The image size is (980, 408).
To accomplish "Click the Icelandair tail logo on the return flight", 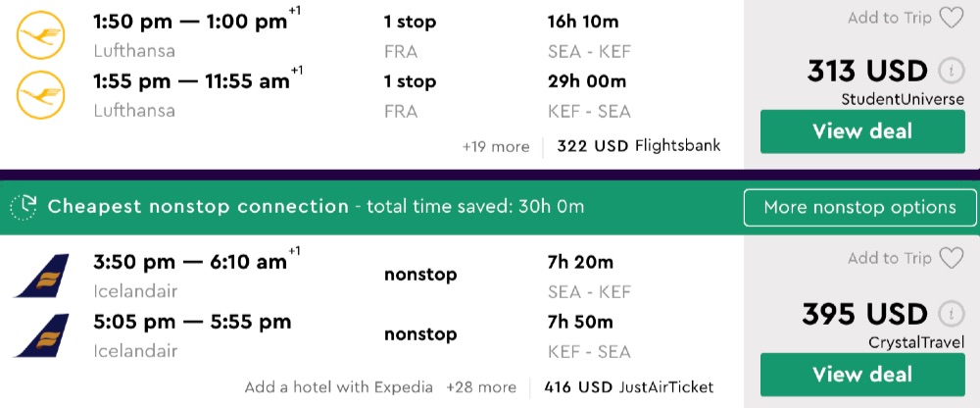I will point(41,335).
